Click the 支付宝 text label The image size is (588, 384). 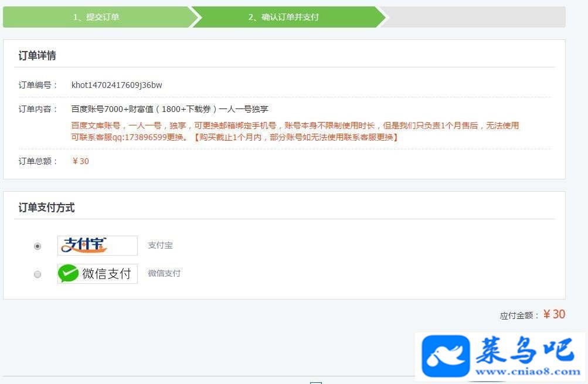click(161, 245)
